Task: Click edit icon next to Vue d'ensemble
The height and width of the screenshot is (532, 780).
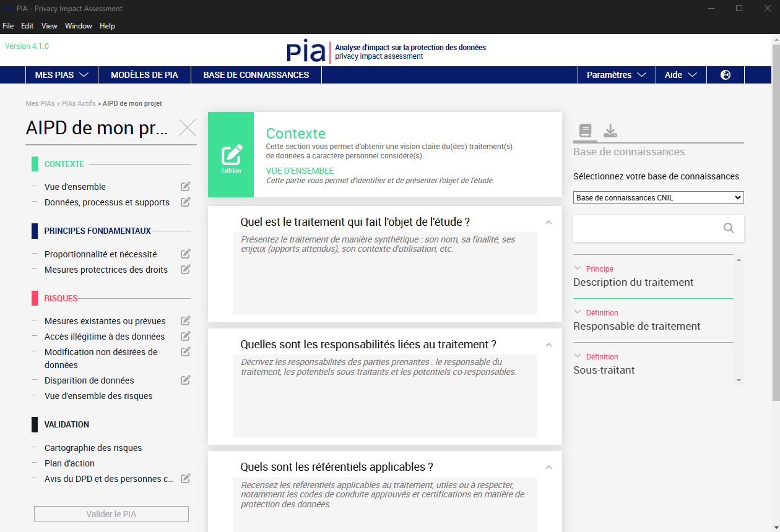Action: coord(185,186)
